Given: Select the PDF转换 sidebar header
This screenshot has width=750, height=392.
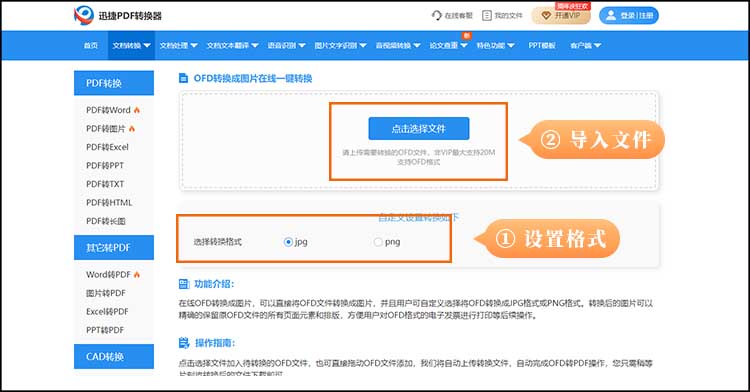Looking at the screenshot, I should point(114,83).
